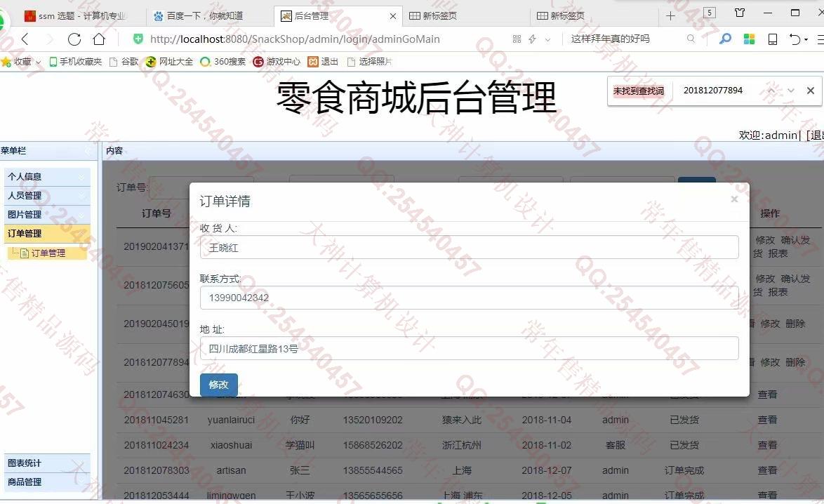The image size is (824, 504).
Task: Reload the page with the refresh icon
Action: click(x=74, y=39)
